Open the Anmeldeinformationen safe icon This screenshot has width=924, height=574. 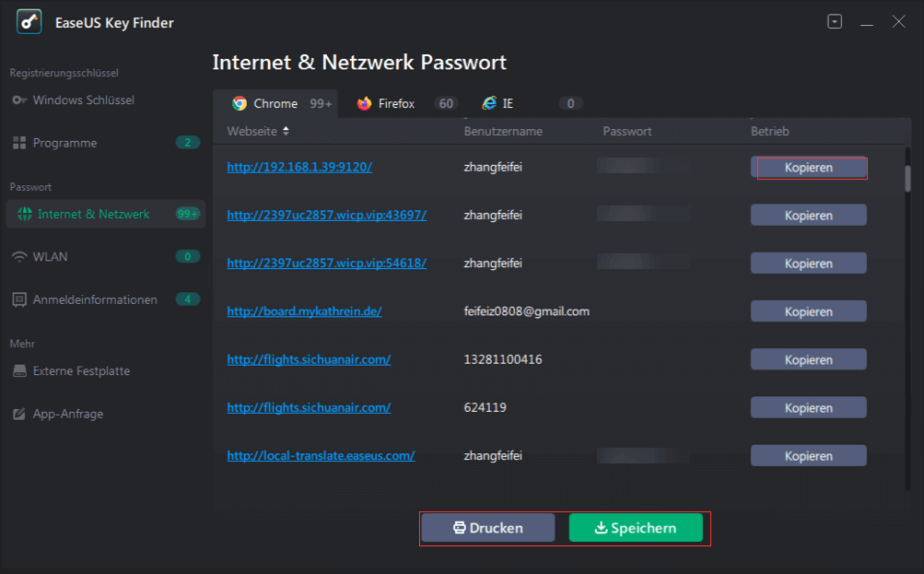[x=19, y=299]
